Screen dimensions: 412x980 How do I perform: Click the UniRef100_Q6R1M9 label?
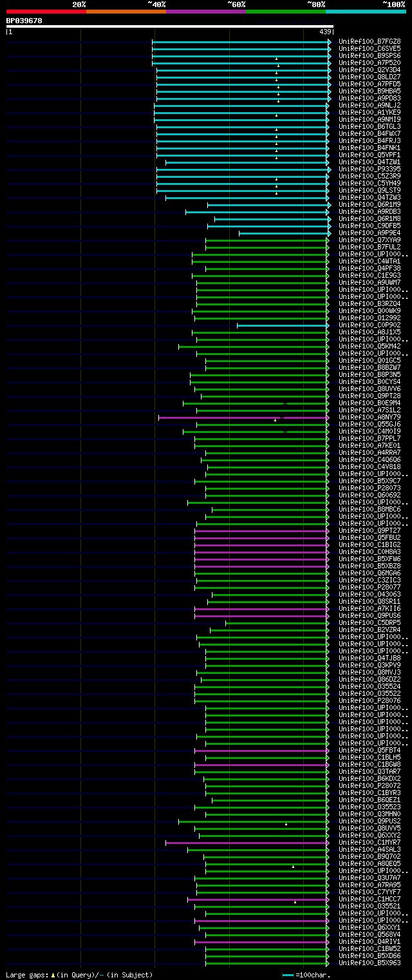coord(370,204)
